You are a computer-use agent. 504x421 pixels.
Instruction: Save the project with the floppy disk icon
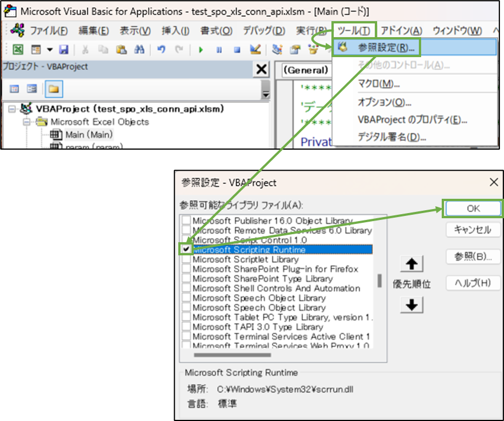[x=63, y=50]
